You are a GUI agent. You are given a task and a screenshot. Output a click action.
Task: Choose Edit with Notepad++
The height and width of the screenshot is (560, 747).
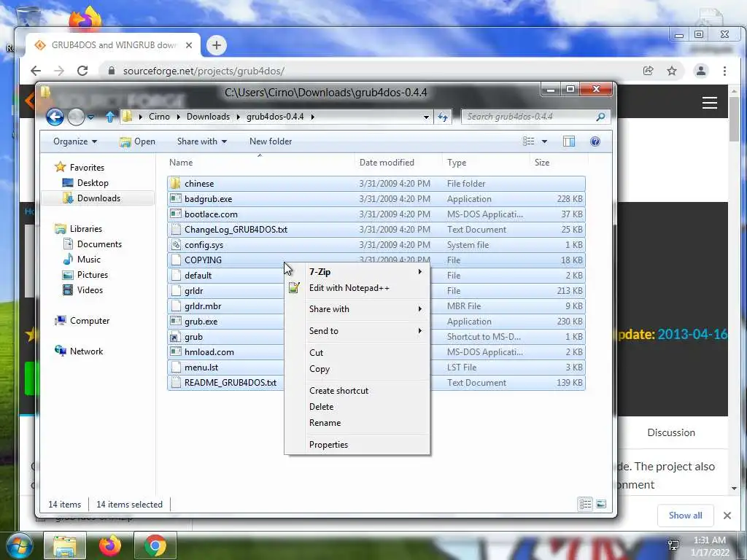point(357,287)
